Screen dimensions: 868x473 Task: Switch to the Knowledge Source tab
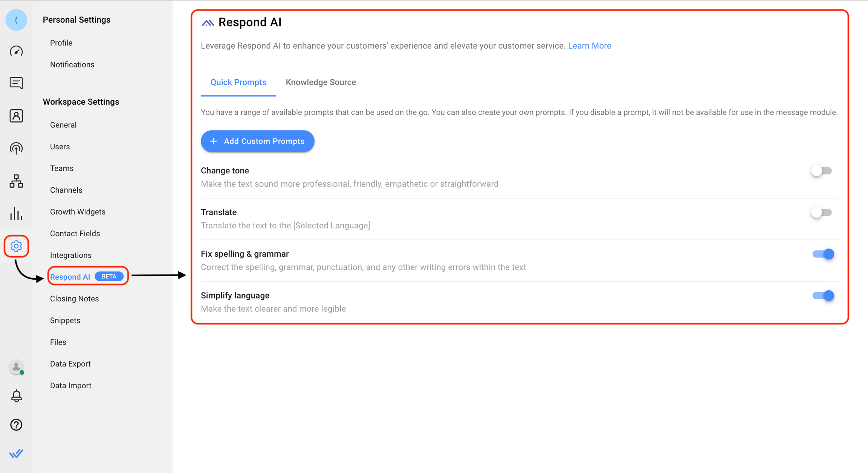(x=321, y=82)
